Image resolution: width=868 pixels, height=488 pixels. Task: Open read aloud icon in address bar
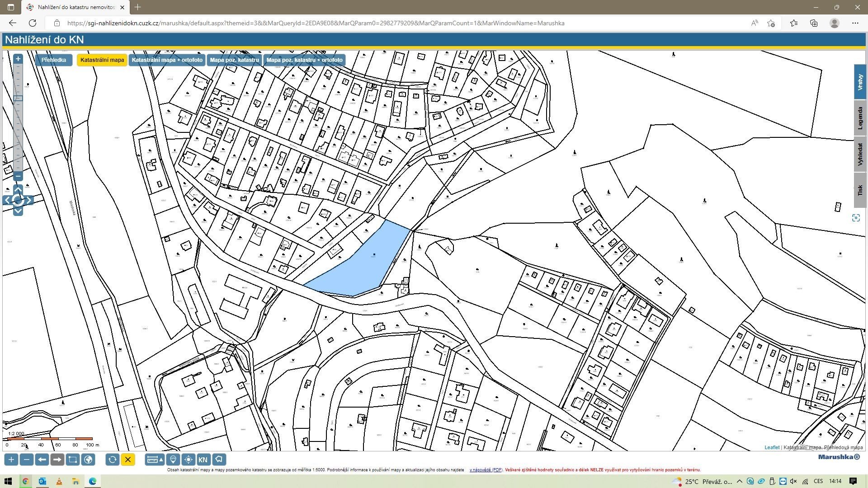point(754,23)
